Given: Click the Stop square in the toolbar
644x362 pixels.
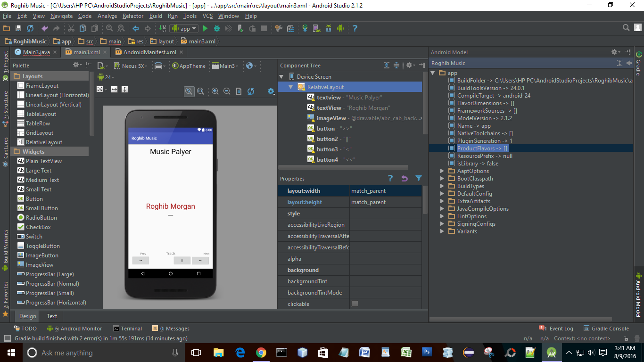Looking at the screenshot, I should tap(264, 29).
